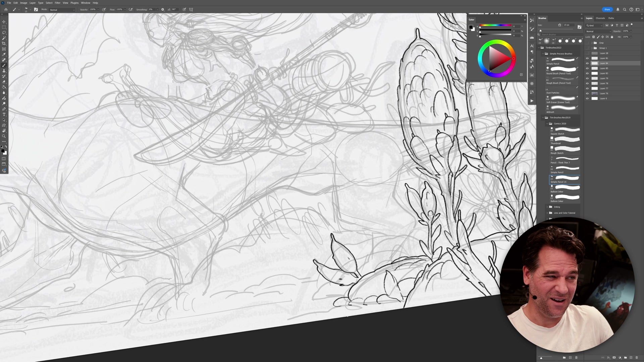Select the Crop tool
Image resolution: width=644 pixels, height=362 pixels.
coord(4,43)
